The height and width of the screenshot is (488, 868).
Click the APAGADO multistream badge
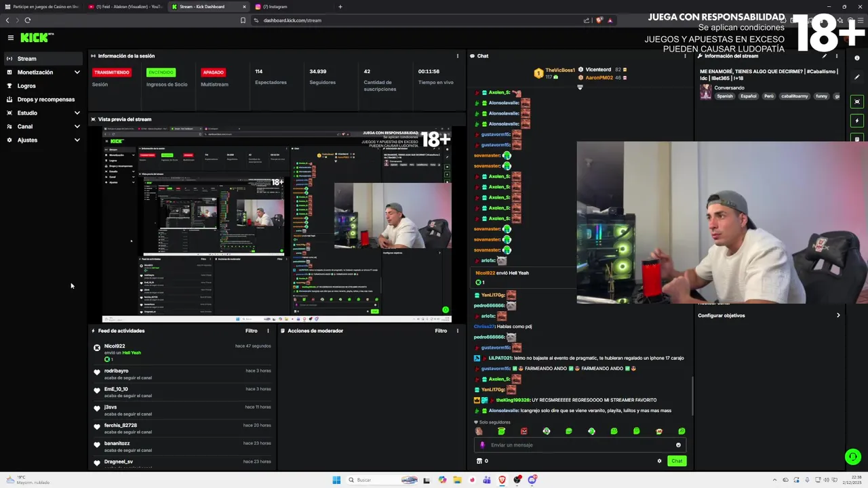click(213, 73)
